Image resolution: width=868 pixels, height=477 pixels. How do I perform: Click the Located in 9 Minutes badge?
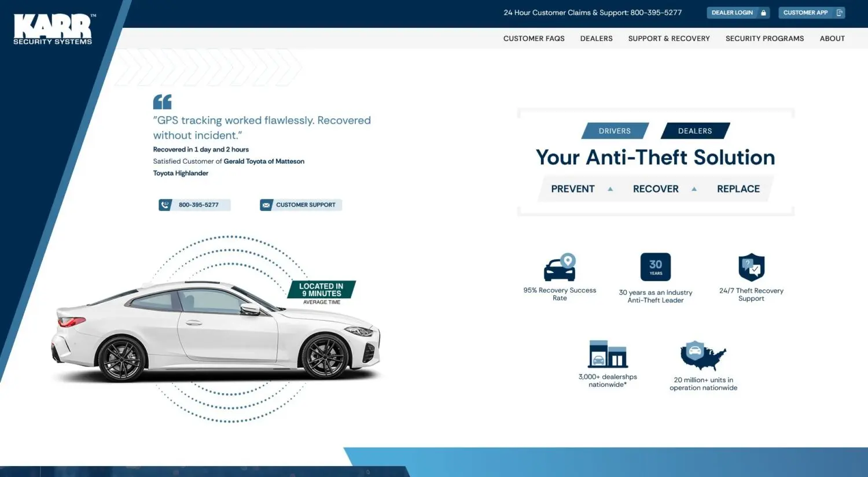322,290
